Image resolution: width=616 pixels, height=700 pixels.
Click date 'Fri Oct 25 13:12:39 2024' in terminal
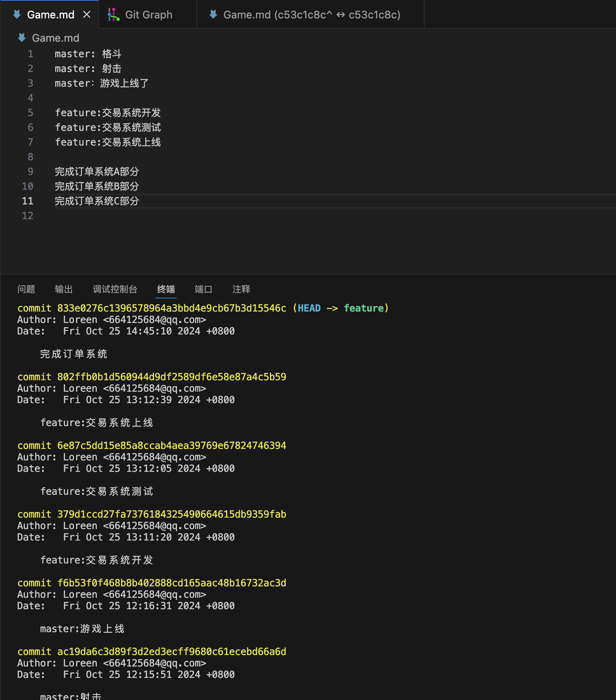[x=132, y=400]
